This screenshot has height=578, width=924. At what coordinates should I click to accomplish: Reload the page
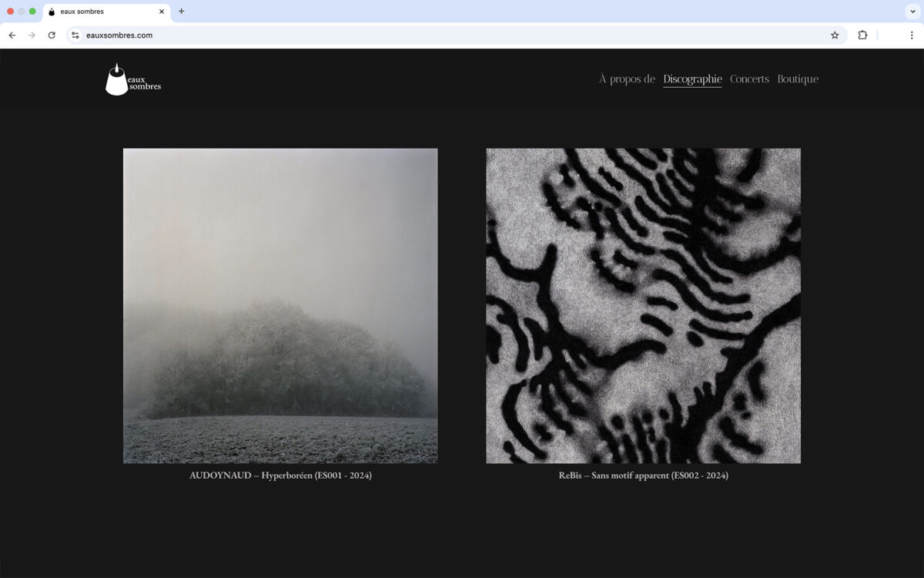pyautogui.click(x=52, y=35)
